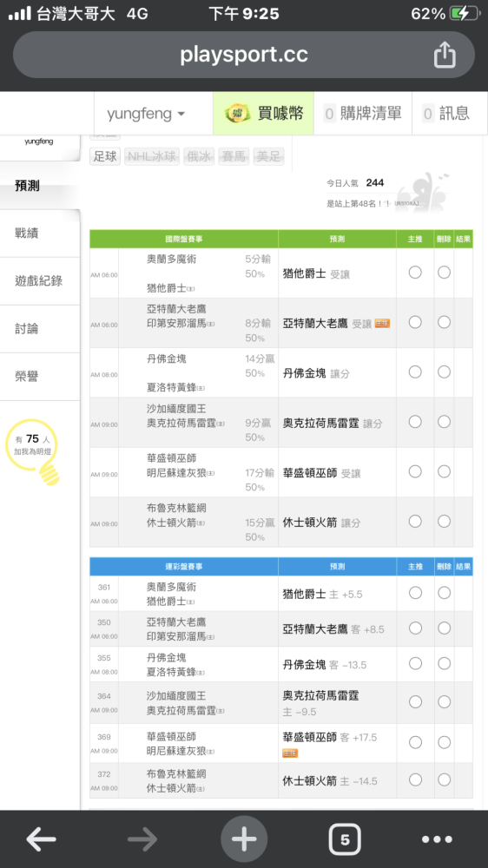The width and height of the screenshot is (488, 868).
Task: Open 購牌清單 purchase list
Action: (x=363, y=114)
